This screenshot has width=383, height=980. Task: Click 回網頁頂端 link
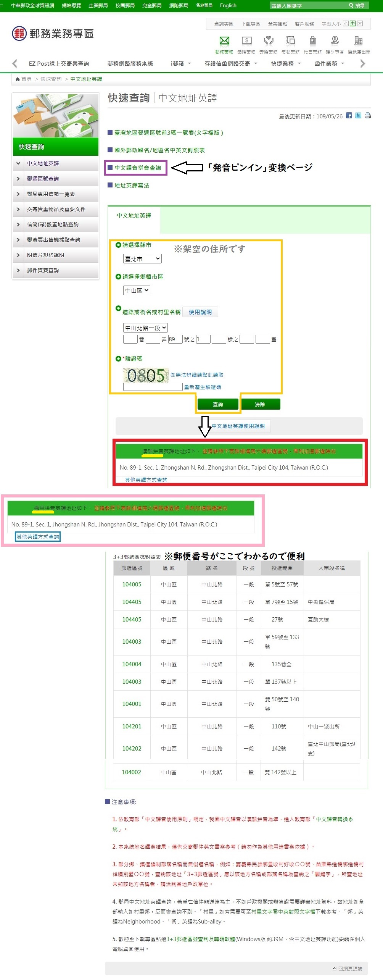click(x=348, y=969)
